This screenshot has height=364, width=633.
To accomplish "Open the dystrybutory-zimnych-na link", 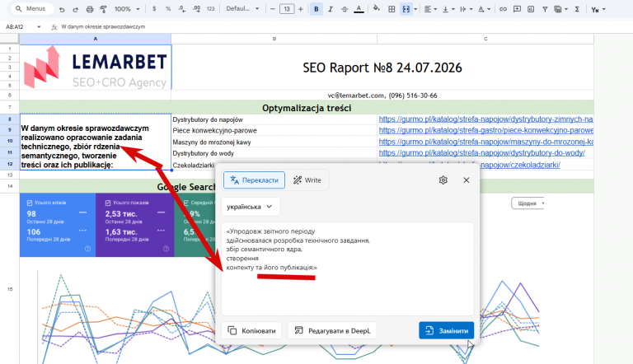I will coord(485,119).
